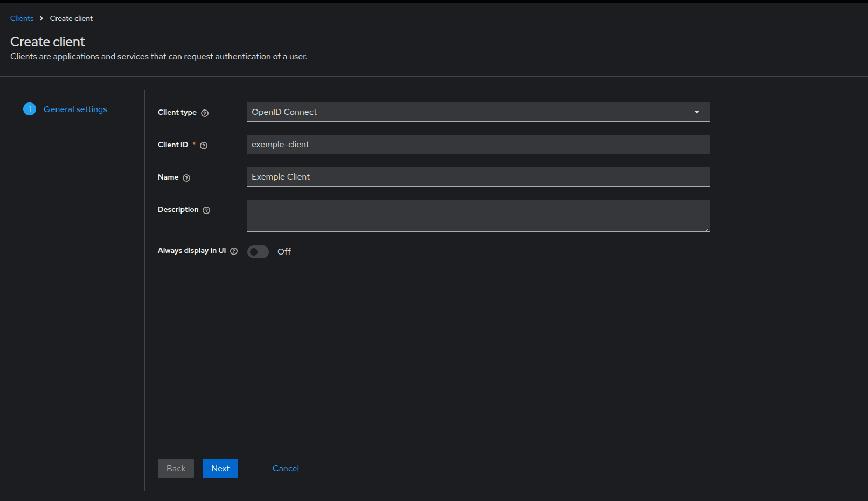Click the dropdown caret on Client type
Screen dimensions: 868x501
pos(696,112)
